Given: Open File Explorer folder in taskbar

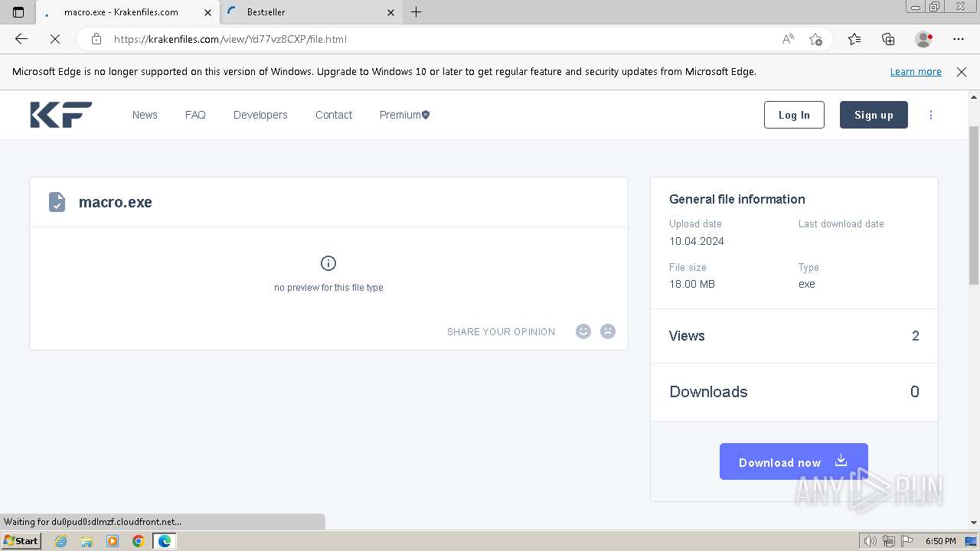Looking at the screenshot, I should [87, 541].
